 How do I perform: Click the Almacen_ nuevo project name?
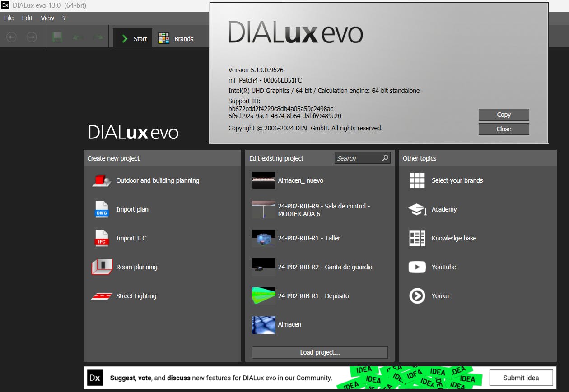(301, 180)
